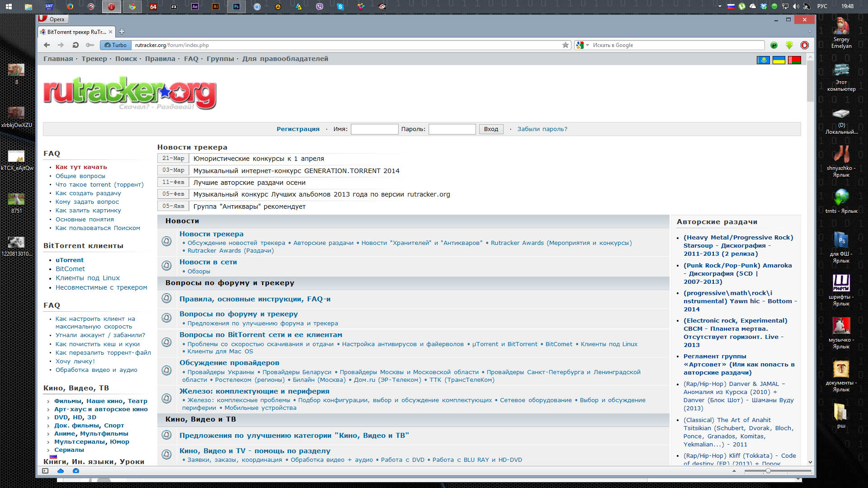Screen dimensions: 868x488
Task: Switch input language via РУС indicator
Action: 822,6
